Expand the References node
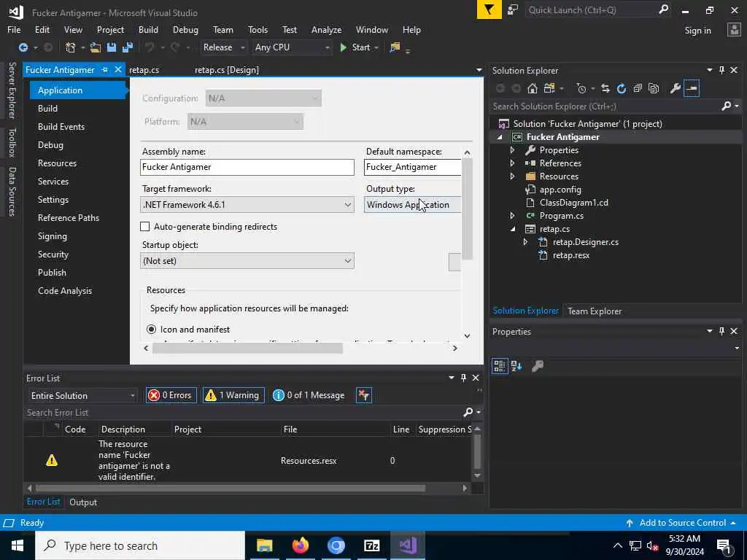Screen dimensions: 747x560 [512, 163]
